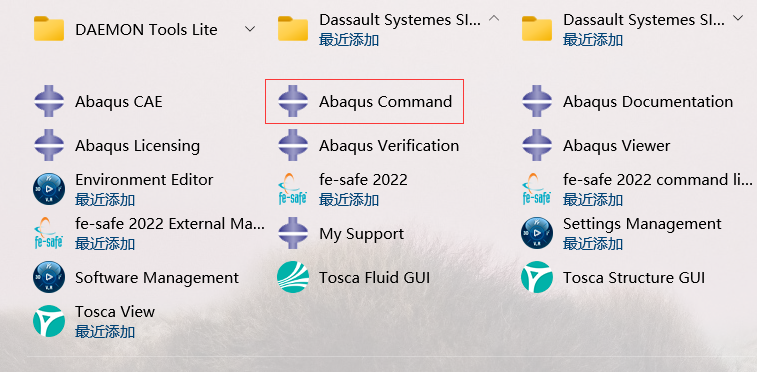Open the Abaqus CAE icon
The height and width of the screenshot is (372, 757).
pyautogui.click(x=49, y=101)
